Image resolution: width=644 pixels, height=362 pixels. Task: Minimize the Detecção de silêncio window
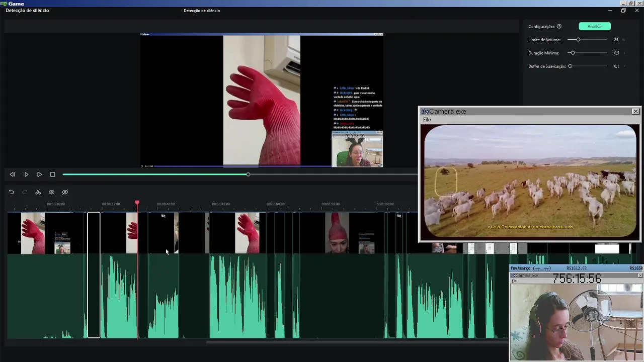click(610, 11)
